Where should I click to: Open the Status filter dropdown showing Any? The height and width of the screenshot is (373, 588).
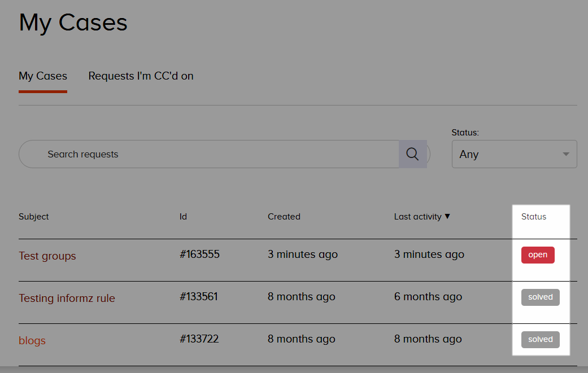click(x=514, y=154)
